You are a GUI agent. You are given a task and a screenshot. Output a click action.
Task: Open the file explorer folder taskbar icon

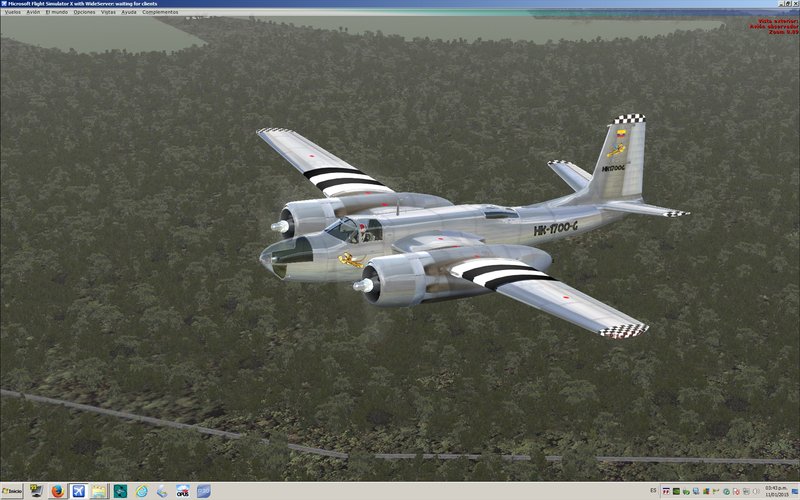click(99, 491)
